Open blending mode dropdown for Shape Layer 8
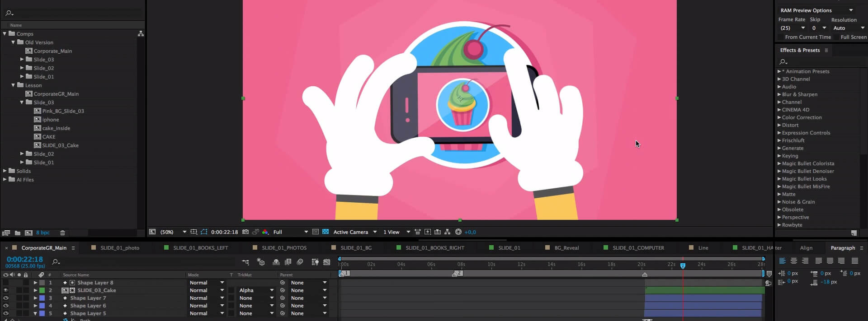Viewport: 868px width, 321px height. click(x=207, y=283)
